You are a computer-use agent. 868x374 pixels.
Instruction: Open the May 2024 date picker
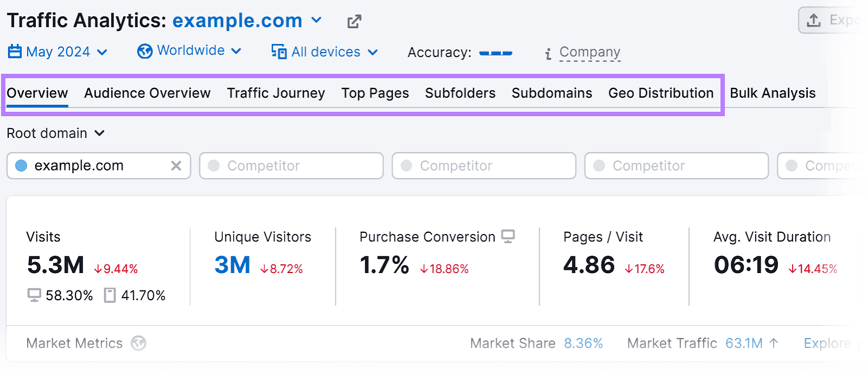coord(58,51)
